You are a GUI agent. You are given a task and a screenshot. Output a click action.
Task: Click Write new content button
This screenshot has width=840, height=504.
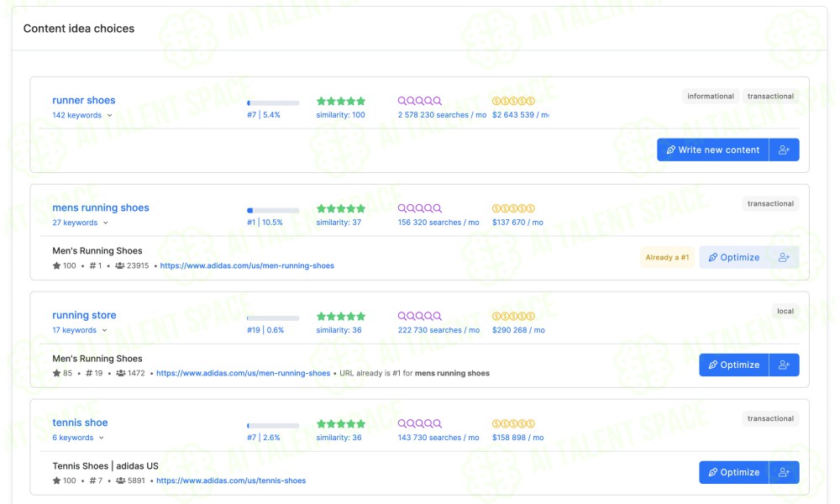(713, 150)
